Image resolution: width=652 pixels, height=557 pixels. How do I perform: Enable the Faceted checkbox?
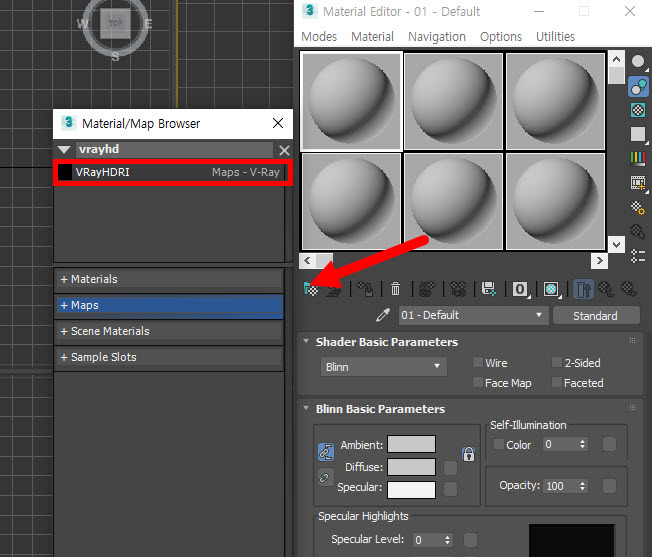[557, 382]
